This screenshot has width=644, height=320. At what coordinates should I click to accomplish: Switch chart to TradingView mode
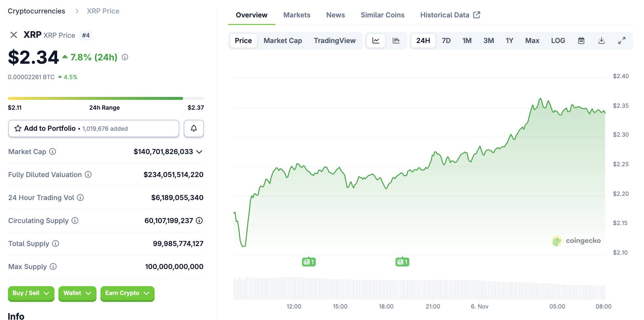tap(335, 40)
